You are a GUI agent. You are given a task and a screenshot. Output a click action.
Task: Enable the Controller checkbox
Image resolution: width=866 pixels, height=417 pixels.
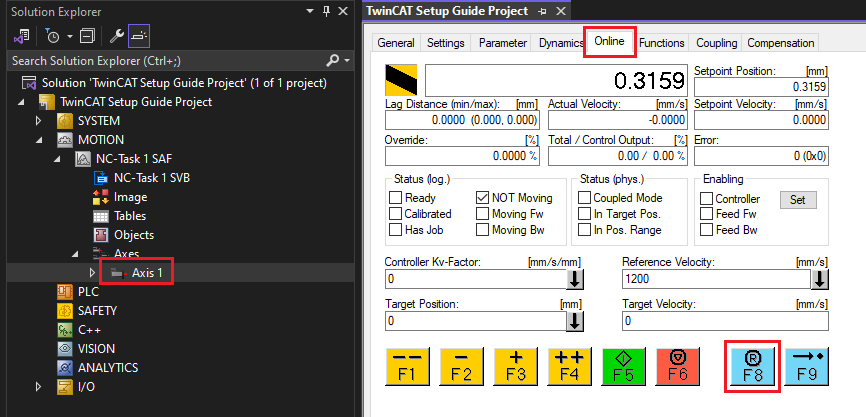click(706, 198)
